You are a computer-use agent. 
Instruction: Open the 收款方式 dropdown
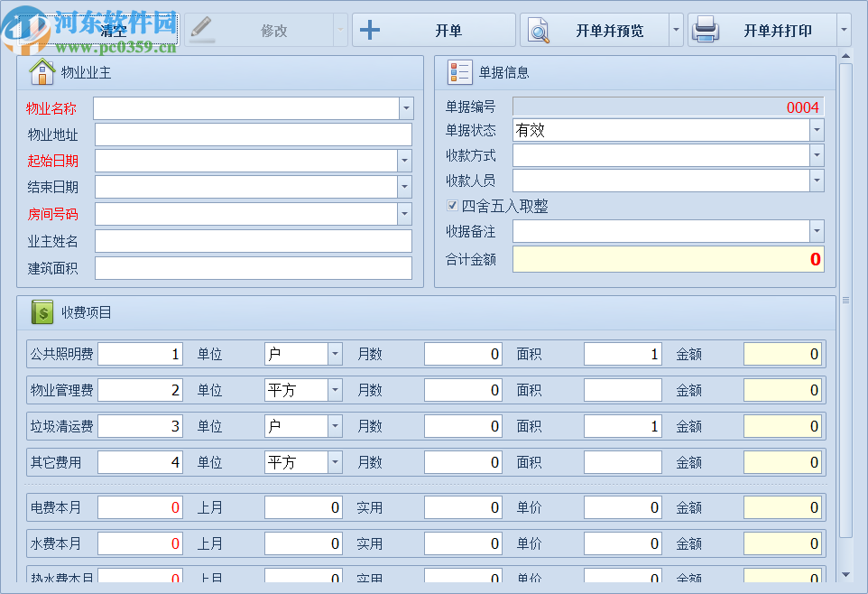coord(817,155)
